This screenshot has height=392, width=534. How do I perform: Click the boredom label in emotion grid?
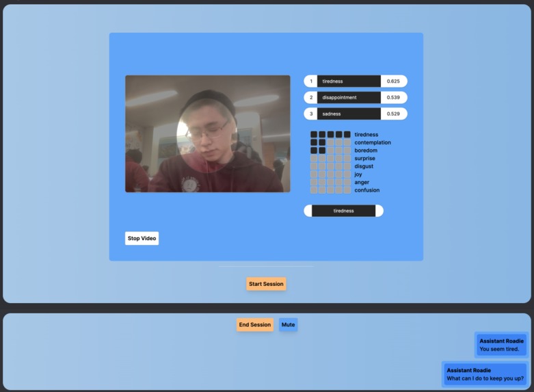(366, 151)
